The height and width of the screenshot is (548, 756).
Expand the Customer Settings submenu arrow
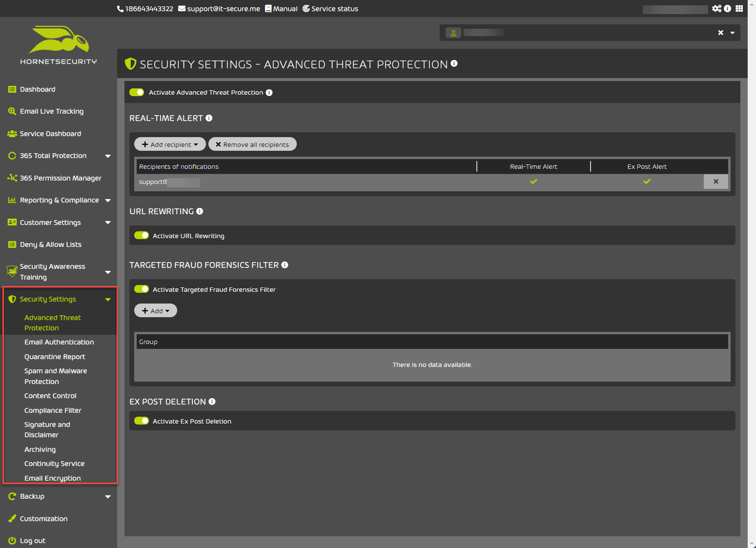click(x=108, y=223)
